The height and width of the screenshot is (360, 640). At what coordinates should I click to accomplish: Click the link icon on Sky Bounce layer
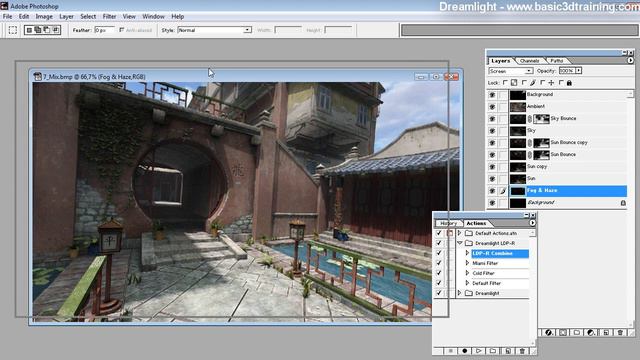529,119
